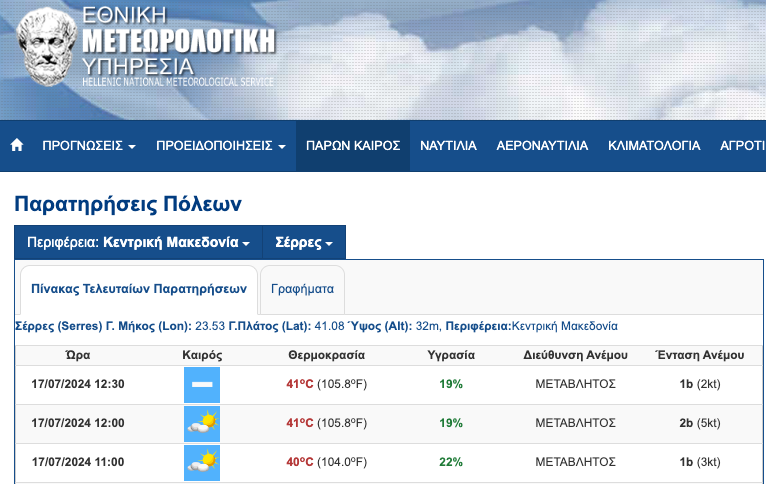Open the ΑΕΡΟΝΑΥΤΙΛΙΑ menu item
This screenshot has width=766, height=484.
tap(542, 146)
